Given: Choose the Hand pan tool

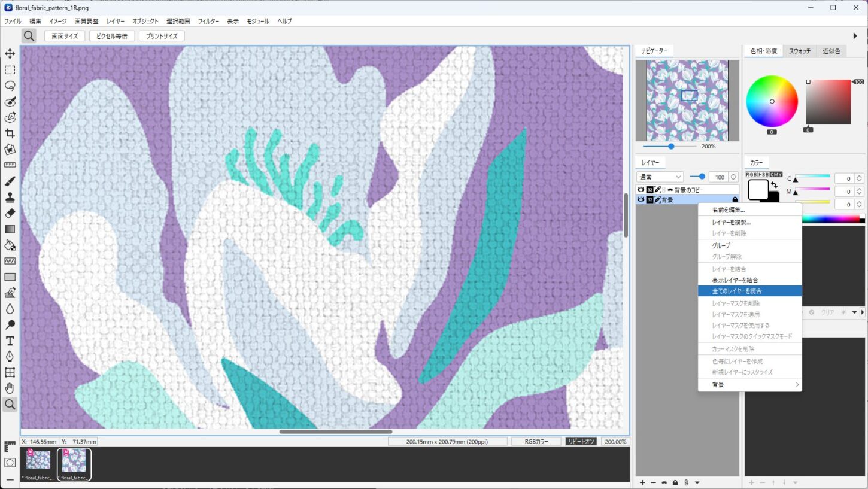Looking at the screenshot, I should [10, 388].
